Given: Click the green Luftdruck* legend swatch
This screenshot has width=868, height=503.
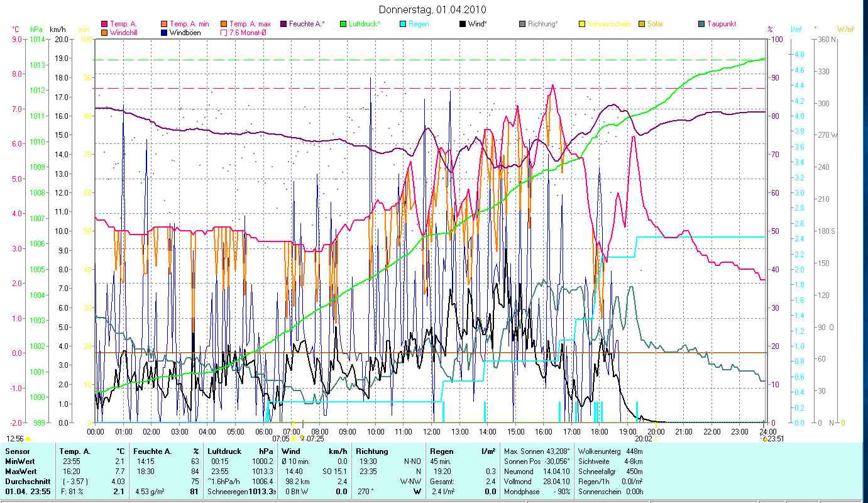Looking at the screenshot, I should [343, 24].
